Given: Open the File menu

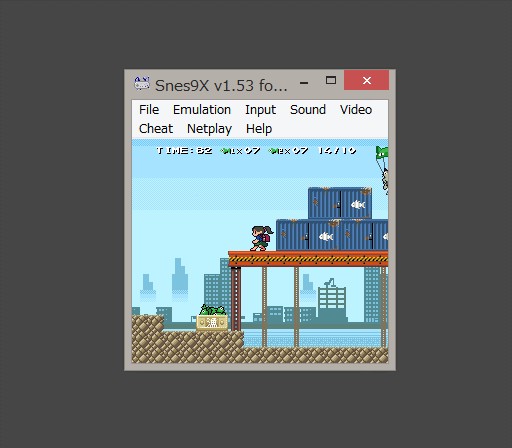Looking at the screenshot, I should 149,110.
